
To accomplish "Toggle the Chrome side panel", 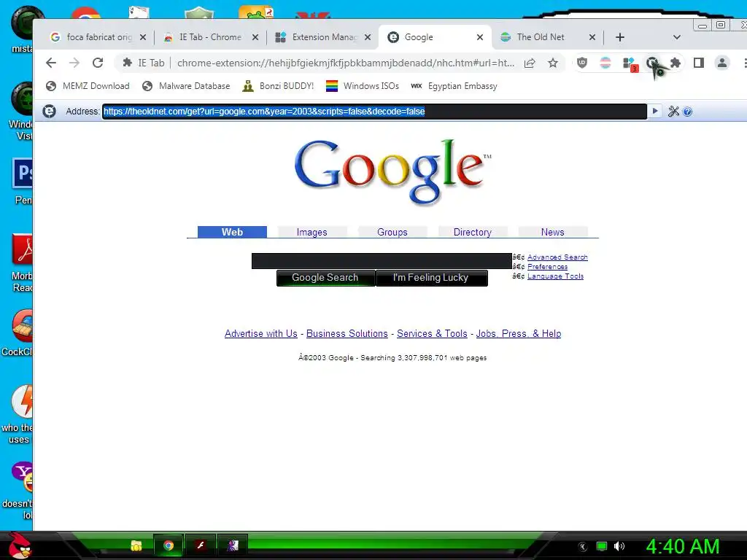I will pyautogui.click(x=699, y=63).
